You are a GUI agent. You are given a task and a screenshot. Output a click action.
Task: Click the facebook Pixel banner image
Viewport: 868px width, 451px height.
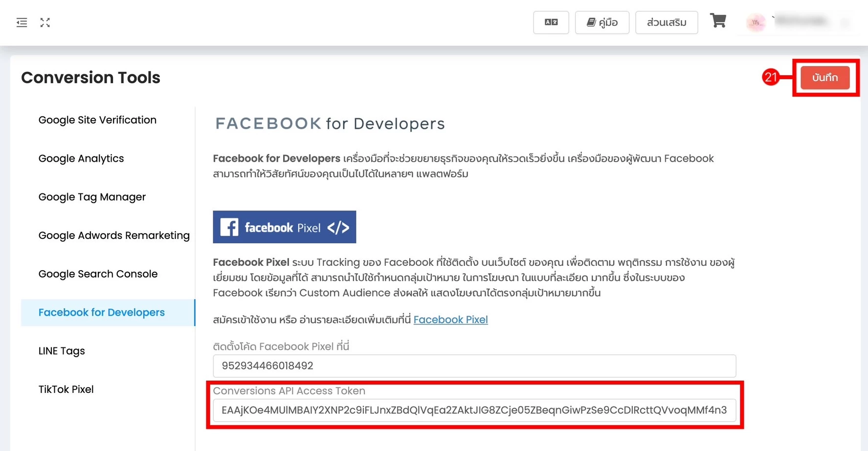[x=284, y=227]
